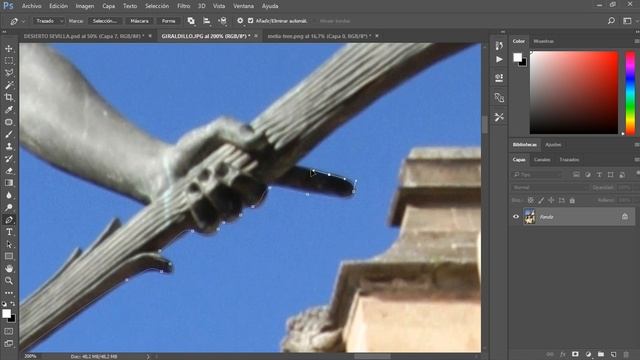This screenshot has height=360, width=640.
Task: Open the Archivo menu
Action: point(32,6)
